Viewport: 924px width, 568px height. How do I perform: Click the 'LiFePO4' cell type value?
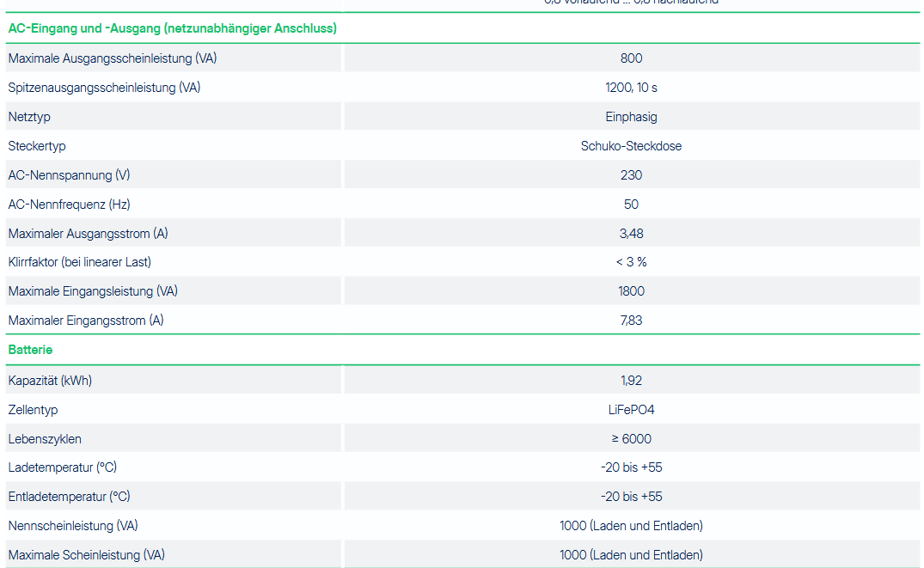[631, 410]
